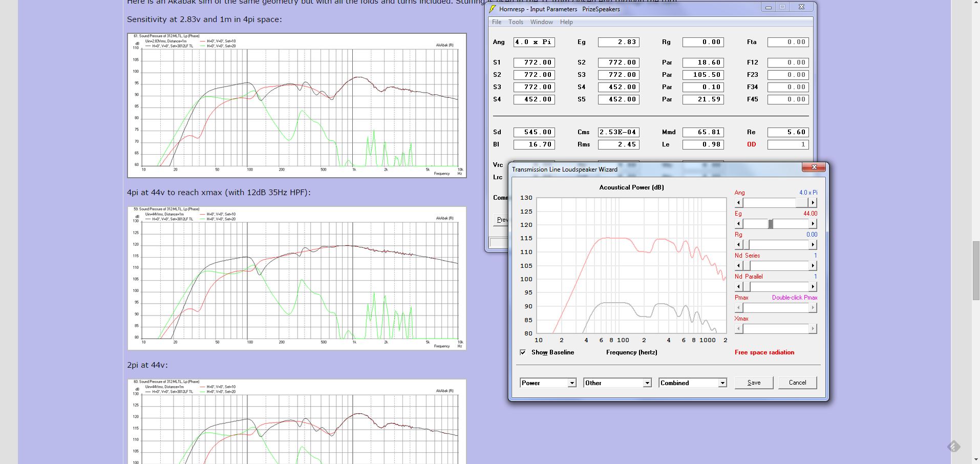Click the right arrow of Nd Parallel slider

pos(813,287)
